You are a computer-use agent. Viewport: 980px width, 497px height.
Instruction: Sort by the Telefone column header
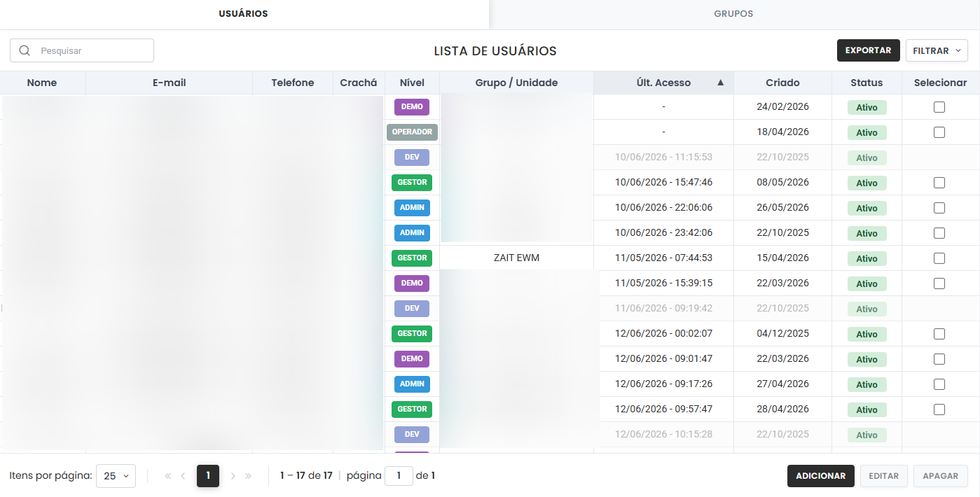293,83
